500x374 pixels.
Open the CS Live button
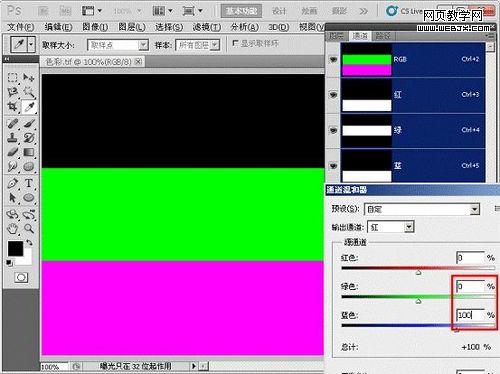click(x=404, y=11)
